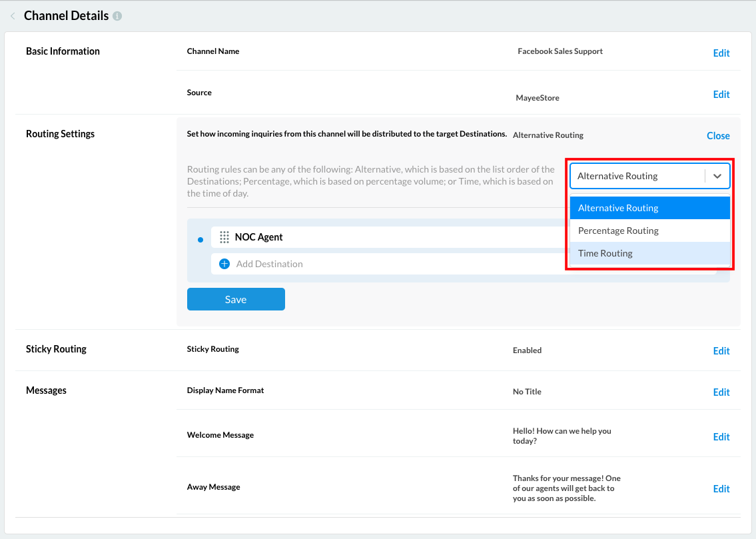Screen dimensions: 756x539
Task: Click the MayeeStore source value
Action: pos(537,98)
